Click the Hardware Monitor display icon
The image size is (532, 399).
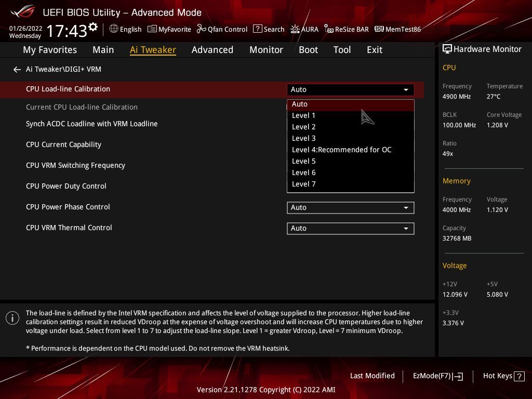[447, 49]
